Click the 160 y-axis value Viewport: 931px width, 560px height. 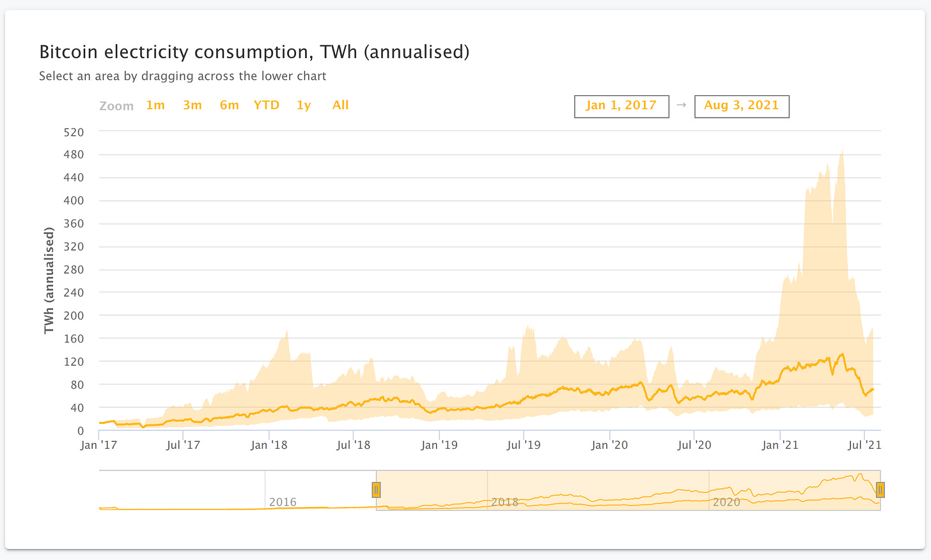coord(74,339)
